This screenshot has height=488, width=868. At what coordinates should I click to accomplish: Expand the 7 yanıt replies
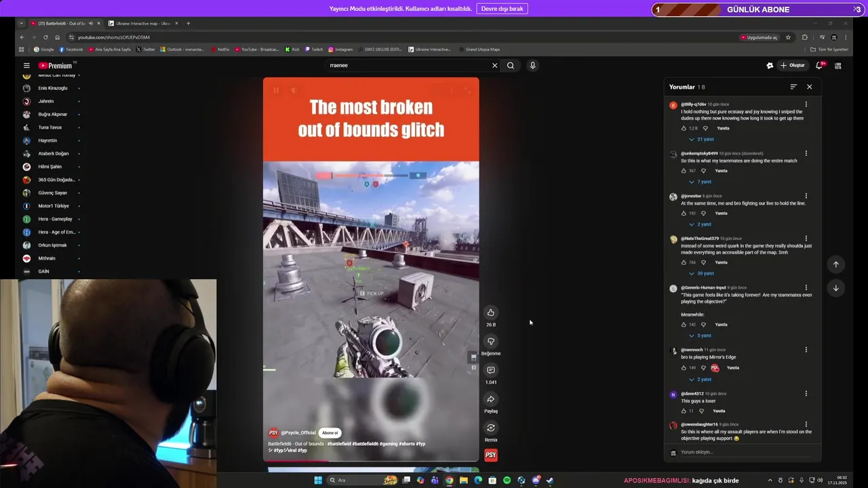pos(701,182)
